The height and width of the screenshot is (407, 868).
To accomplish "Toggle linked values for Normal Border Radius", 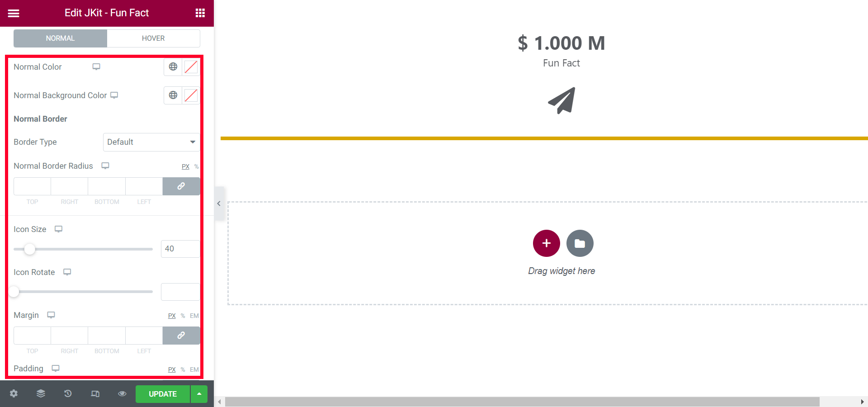I will tap(181, 186).
